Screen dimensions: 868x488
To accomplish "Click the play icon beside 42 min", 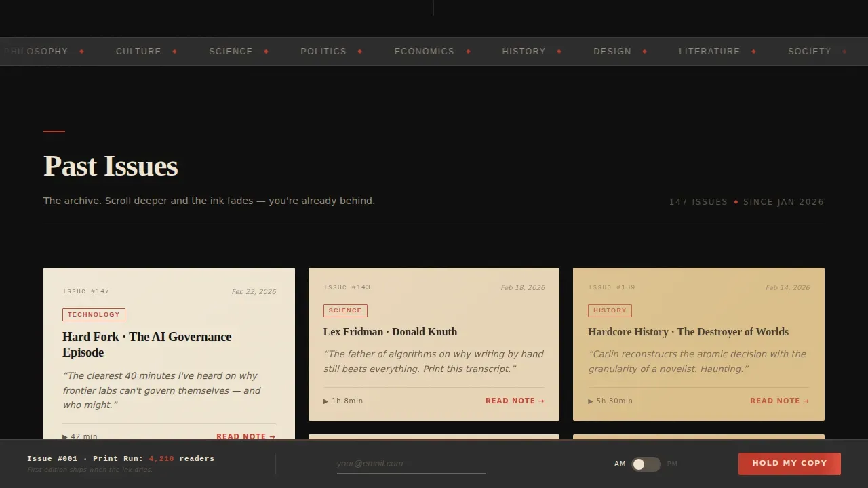I will click(65, 437).
